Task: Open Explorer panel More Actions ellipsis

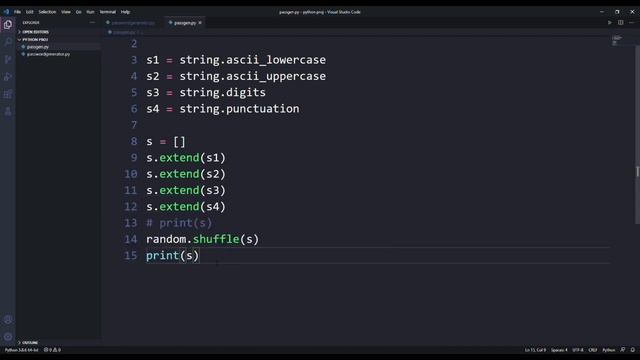Action: (92, 23)
